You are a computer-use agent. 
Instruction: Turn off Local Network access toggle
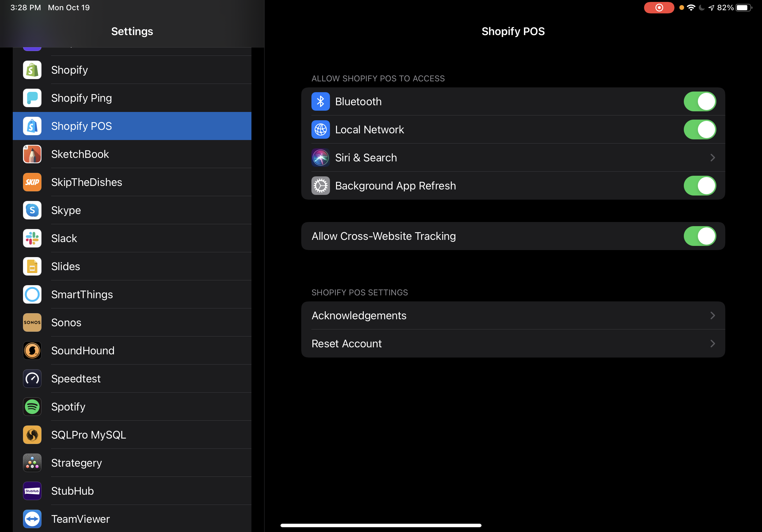pos(700,129)
